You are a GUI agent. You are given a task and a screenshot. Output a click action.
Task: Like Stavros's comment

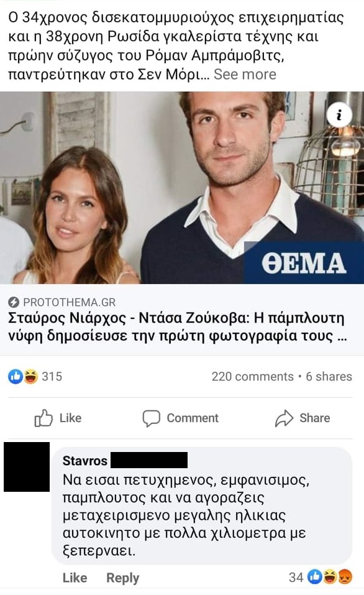click(x=75, y=578)
